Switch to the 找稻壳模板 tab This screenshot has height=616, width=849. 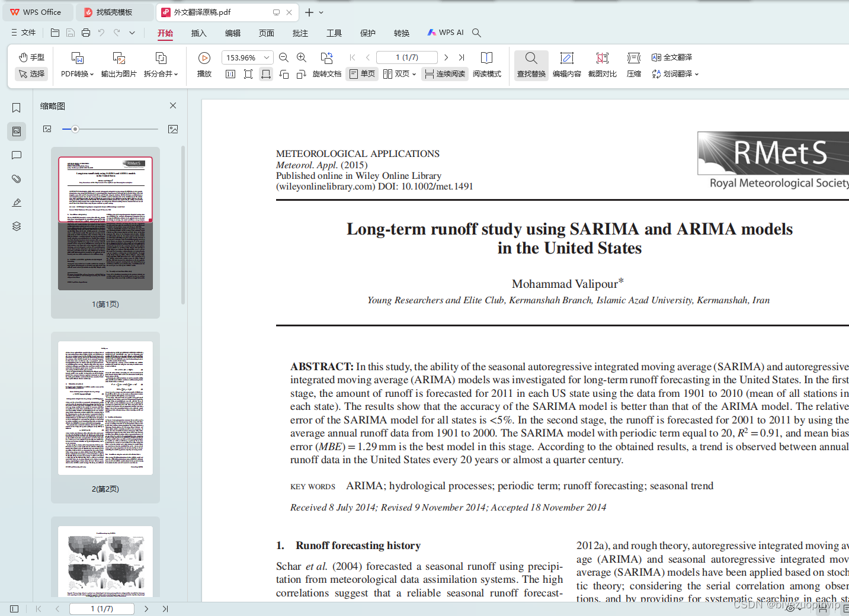(114, 12)
